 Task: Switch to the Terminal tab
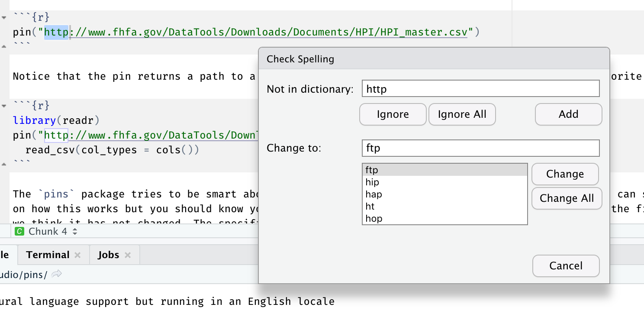click(48, 255)
